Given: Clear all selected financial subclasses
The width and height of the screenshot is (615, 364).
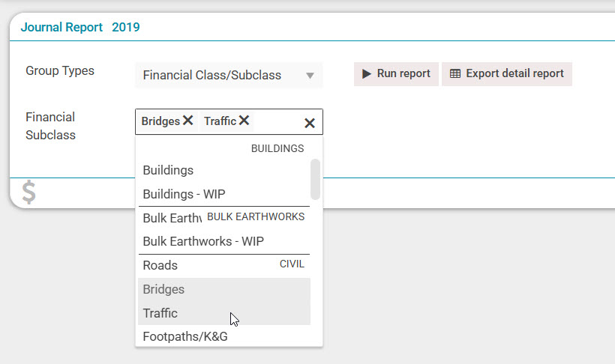Looking at the screenshot, I should [309, 123].
